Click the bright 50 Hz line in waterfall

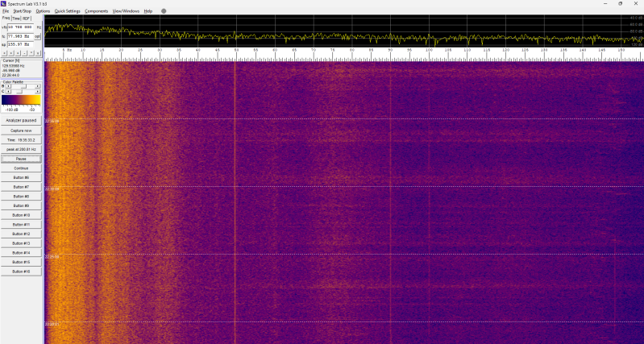[x=235, y=201]
